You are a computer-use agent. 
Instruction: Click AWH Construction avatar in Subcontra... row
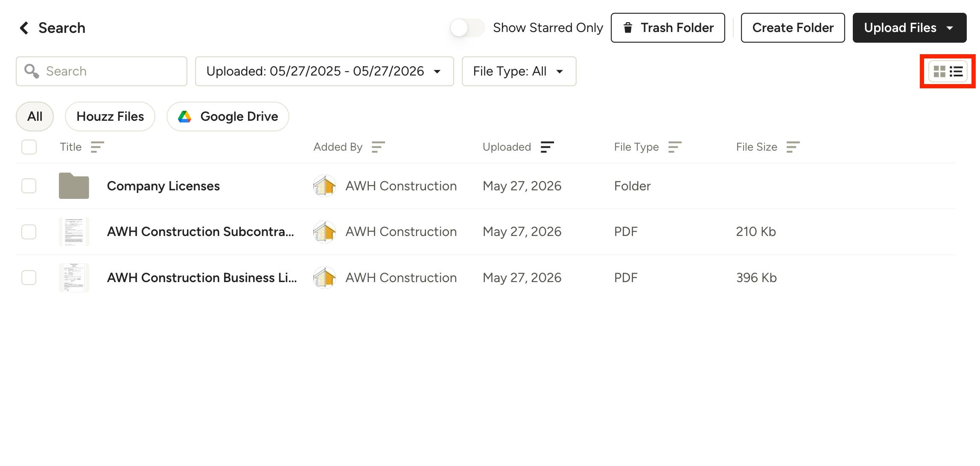point(324,232)
